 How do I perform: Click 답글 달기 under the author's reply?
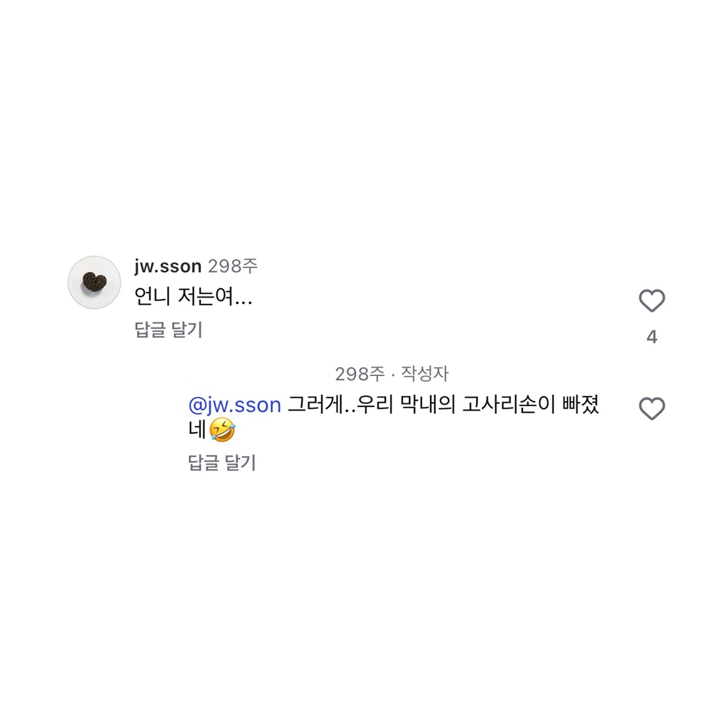222,463
